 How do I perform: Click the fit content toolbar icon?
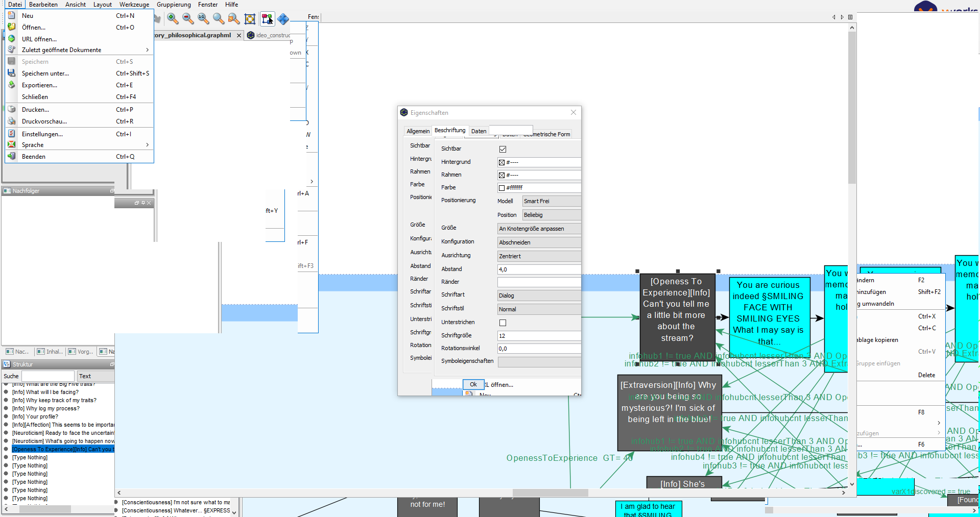tap(250, 19)
